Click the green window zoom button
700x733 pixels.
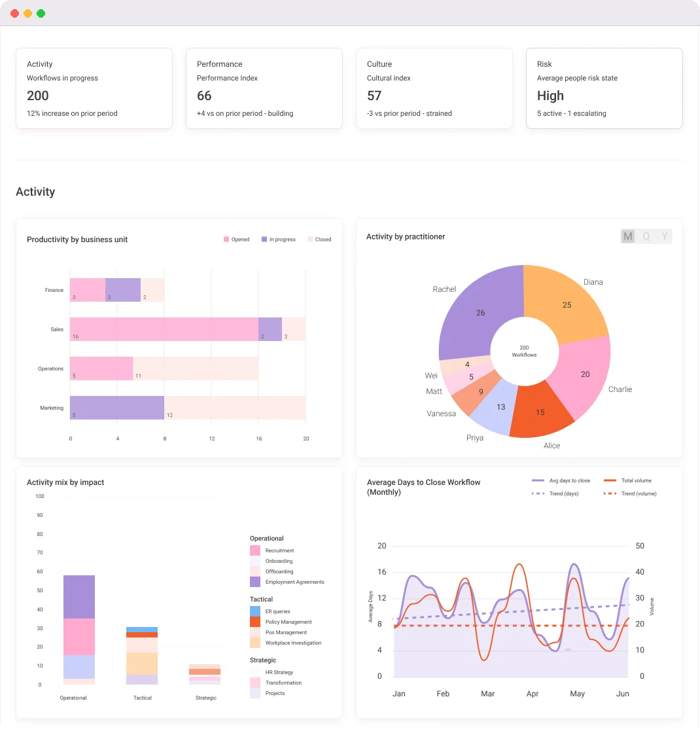(41, 14)
